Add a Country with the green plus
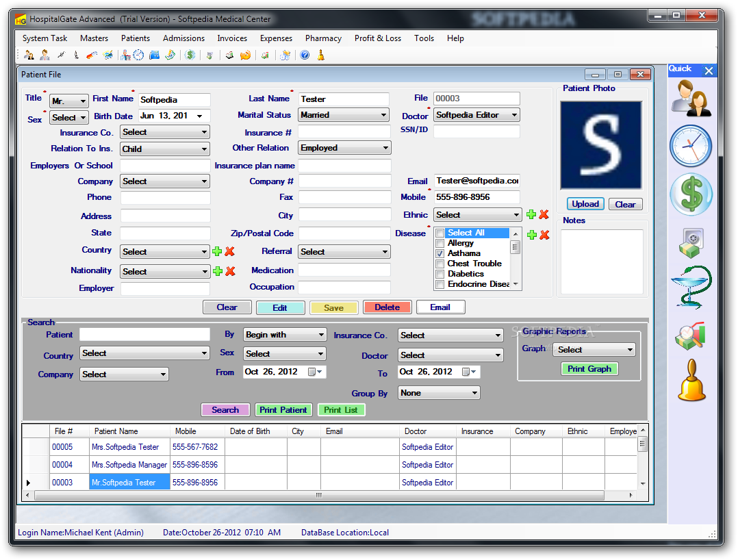738x560 pixels. tap(217, 251)
